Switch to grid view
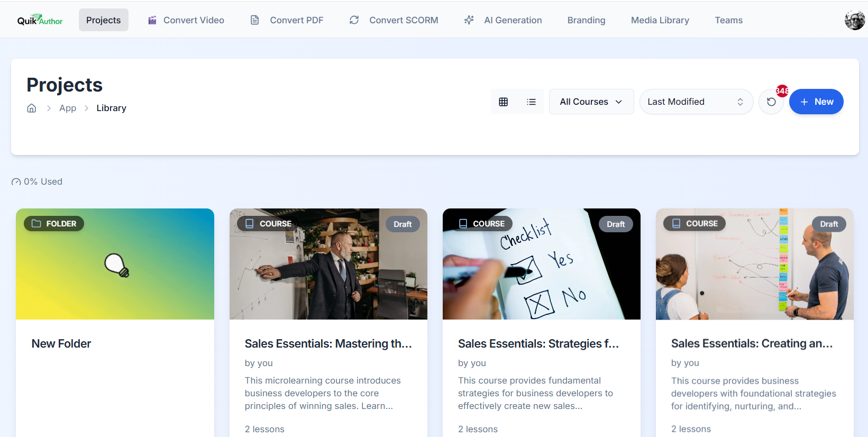This screenshot has height=437, width=868. (x=504, y=102)
